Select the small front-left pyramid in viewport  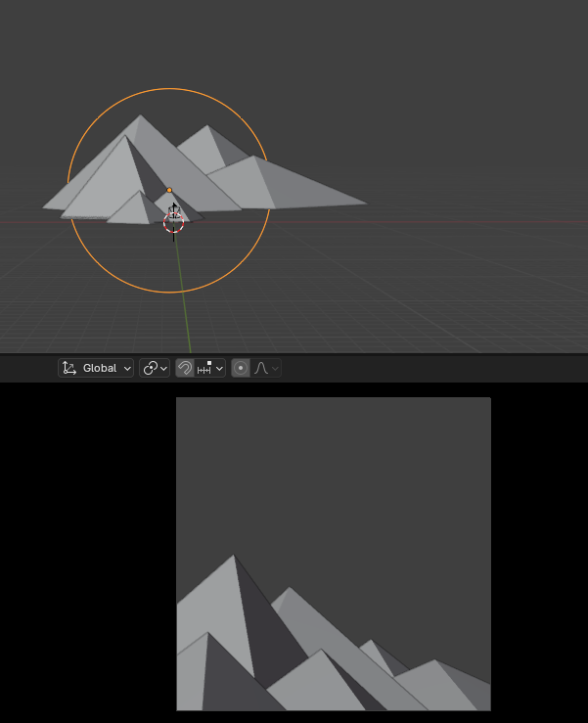[x=134, y=210]
